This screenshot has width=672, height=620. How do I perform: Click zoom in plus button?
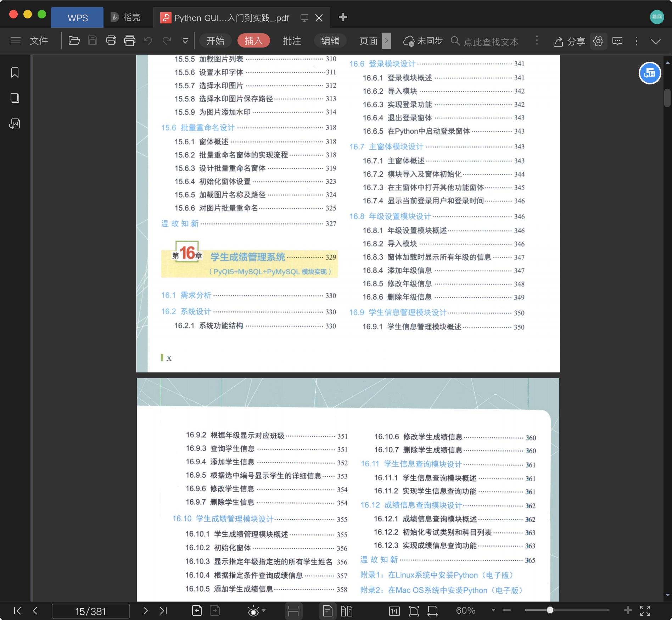point(628,610)
